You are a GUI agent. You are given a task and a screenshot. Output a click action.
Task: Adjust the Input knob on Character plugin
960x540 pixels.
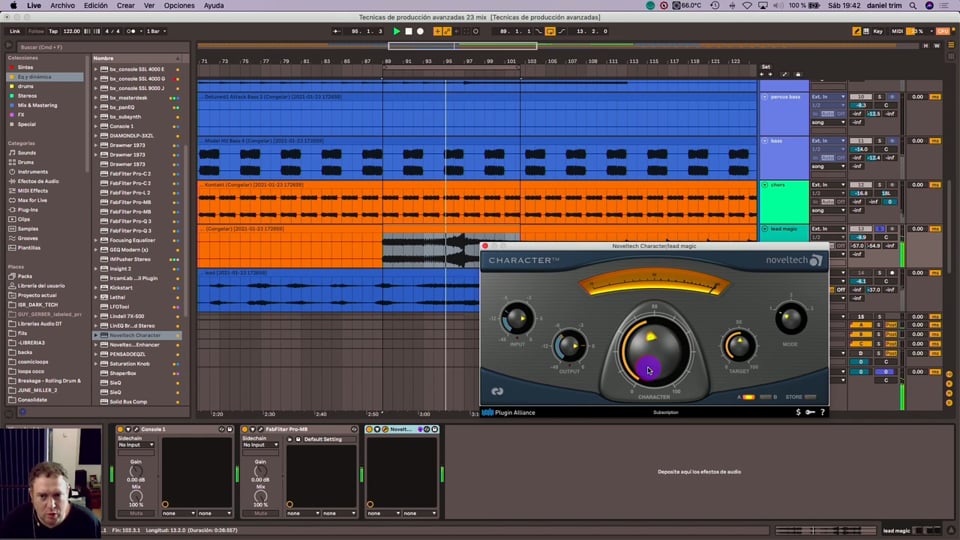pyautogui.click(x=517, y=318)
